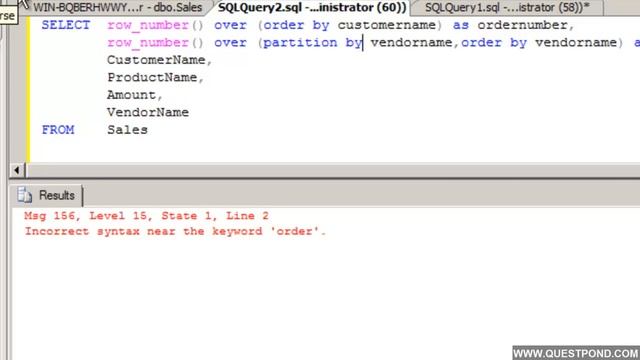Click CustomerName column in query
This screenshot has height=360, width=640.
coord(156,60)
